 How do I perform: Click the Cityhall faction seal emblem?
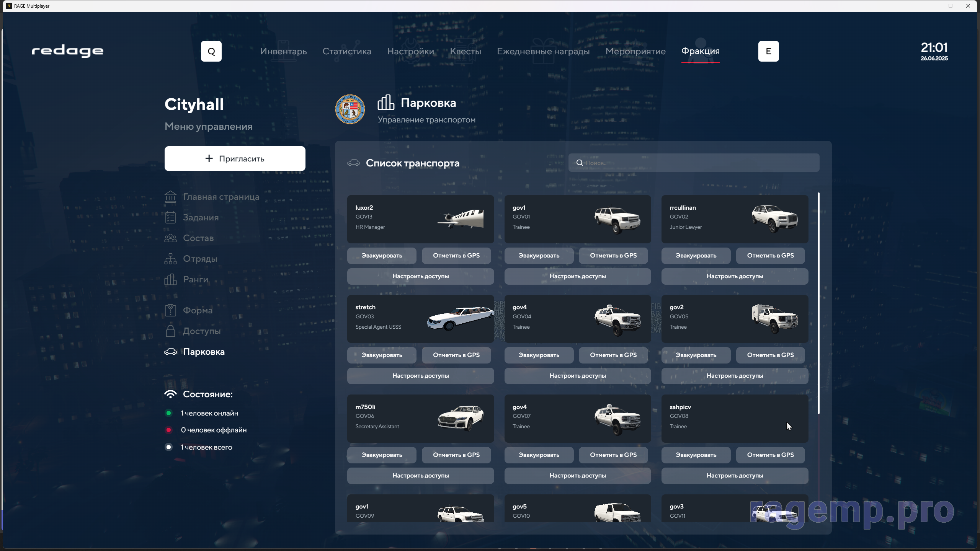tap(350, 109)
